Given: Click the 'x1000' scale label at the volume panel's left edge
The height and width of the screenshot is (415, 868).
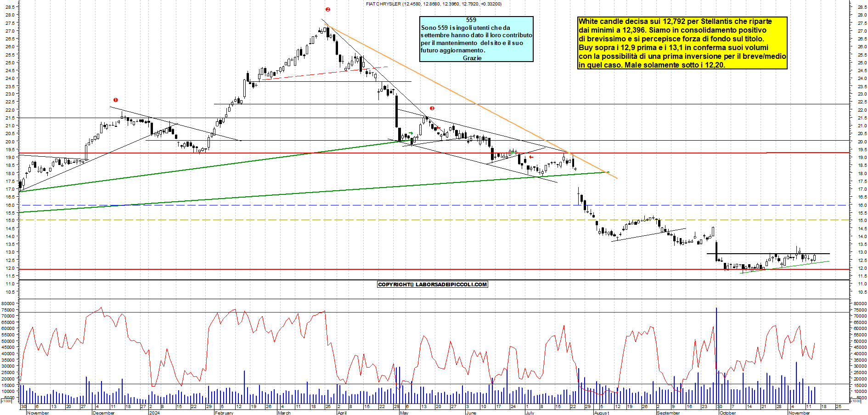Looking at the screenshot, I should 6,401.
